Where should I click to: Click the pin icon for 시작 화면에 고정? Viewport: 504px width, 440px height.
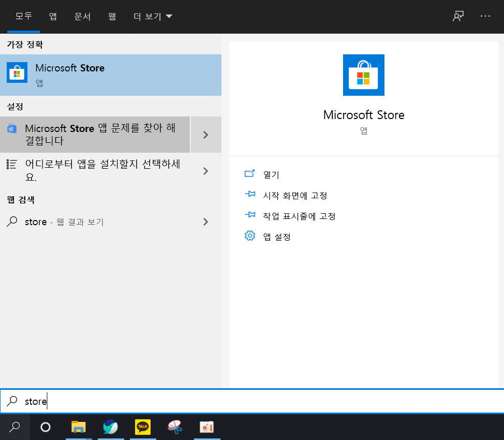(250, 194)
